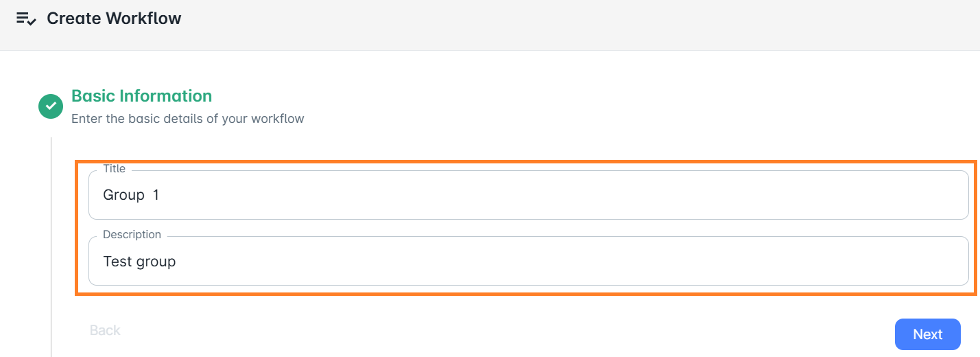Place cursor after 'group' in Description field
The height and width of the screenshot is (357, 980).
pos(176,262)
